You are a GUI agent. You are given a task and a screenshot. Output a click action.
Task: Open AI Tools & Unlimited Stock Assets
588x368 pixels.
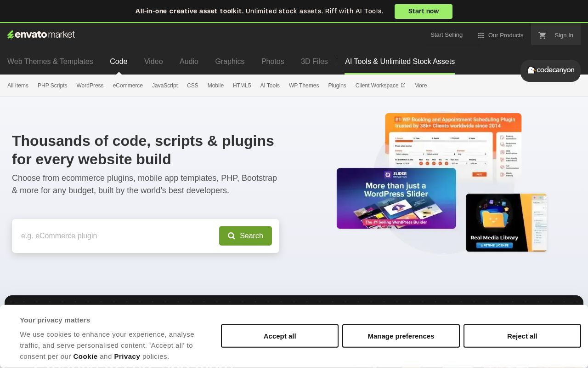[x=400, y=61]
